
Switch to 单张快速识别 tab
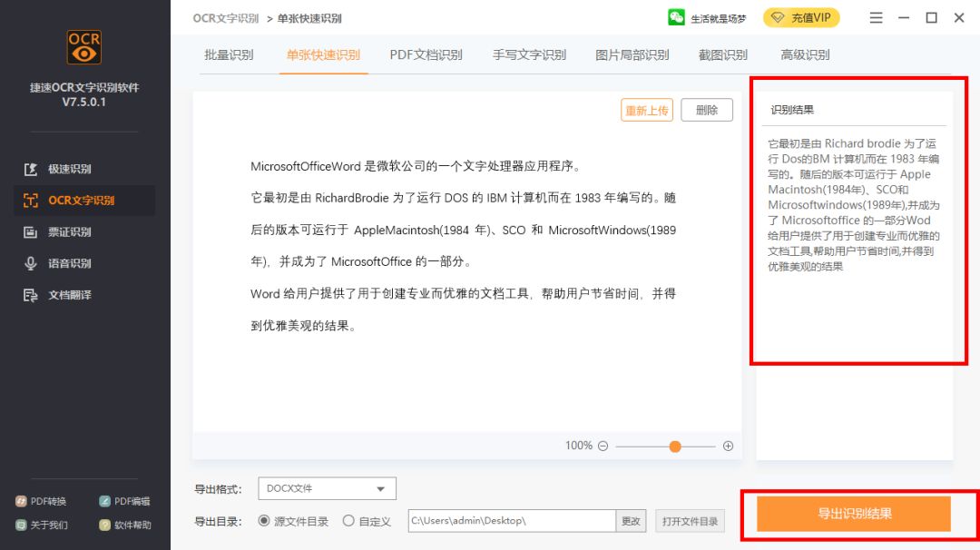[323, 55]
